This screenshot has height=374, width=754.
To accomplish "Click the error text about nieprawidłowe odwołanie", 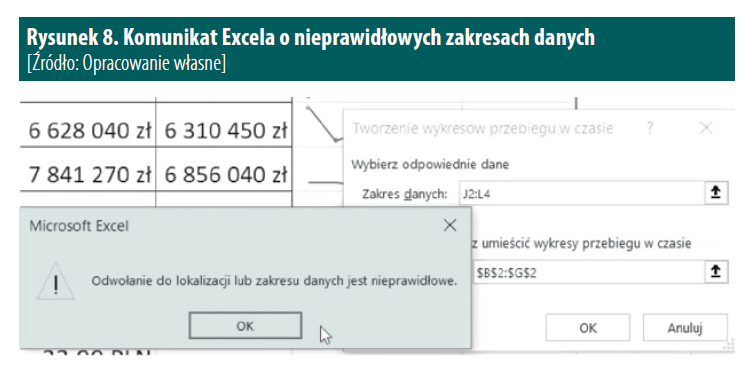I will pos(274,281).
